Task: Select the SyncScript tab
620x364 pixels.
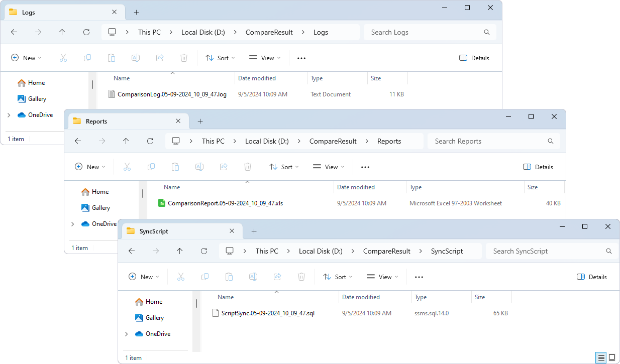Action: [x=182, y=231]
